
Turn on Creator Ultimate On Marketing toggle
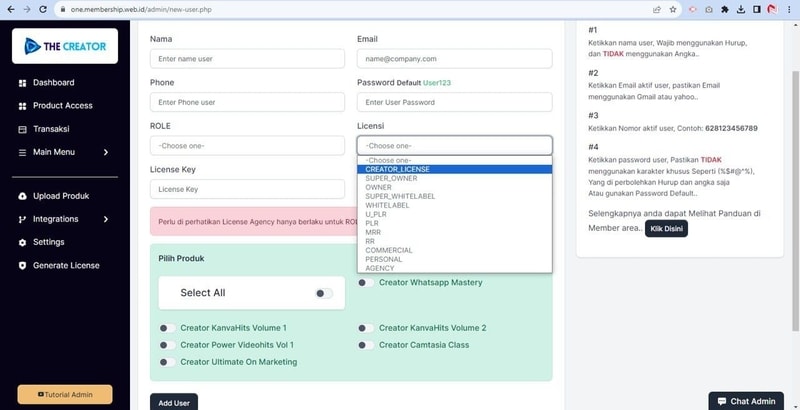tap(168, 362)
